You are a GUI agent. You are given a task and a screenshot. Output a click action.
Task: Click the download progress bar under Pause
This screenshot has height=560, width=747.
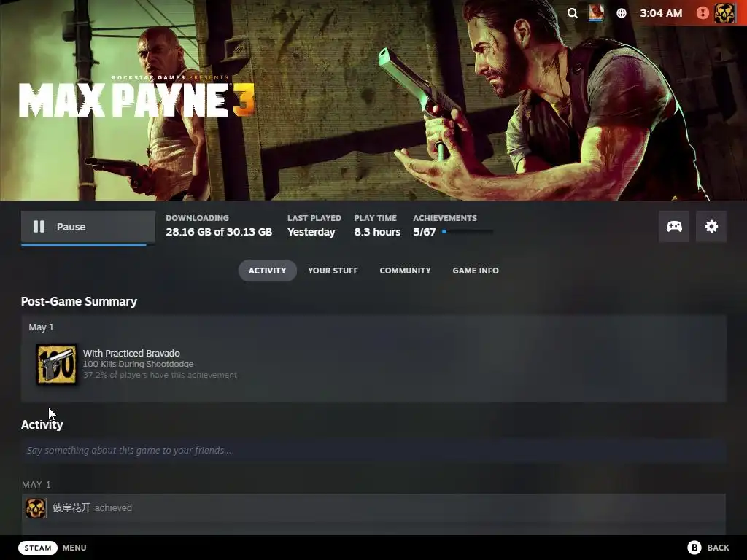point(88,245)
